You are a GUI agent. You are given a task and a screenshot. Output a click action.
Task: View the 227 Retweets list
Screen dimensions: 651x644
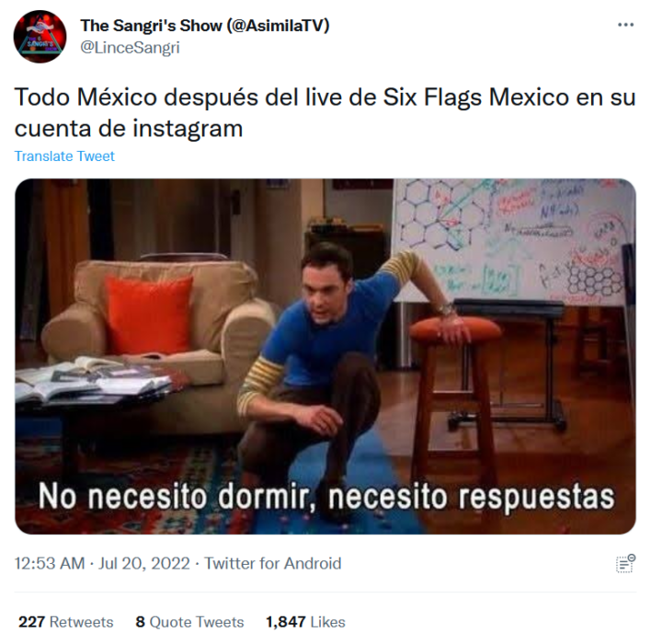(x=65, y=622)
